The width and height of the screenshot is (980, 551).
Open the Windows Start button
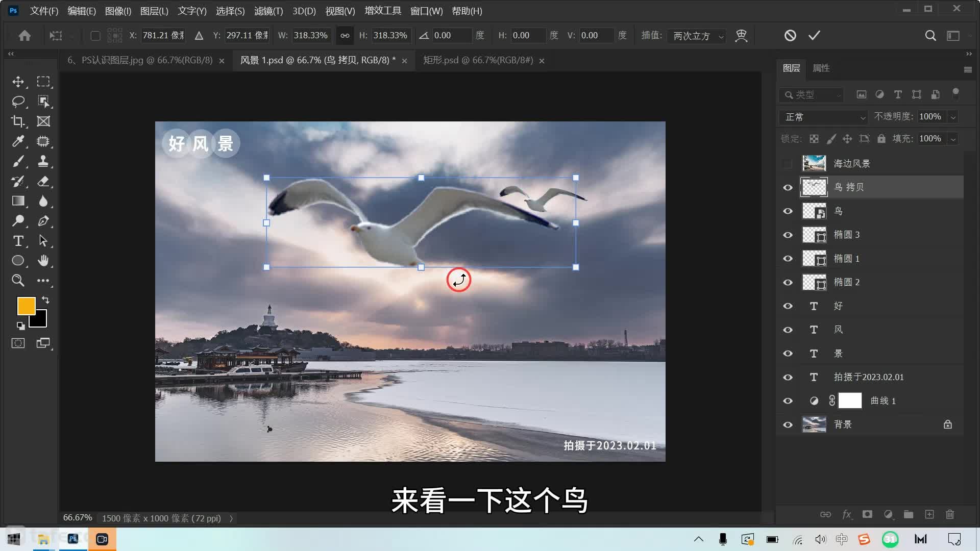(x=14, y=539)
